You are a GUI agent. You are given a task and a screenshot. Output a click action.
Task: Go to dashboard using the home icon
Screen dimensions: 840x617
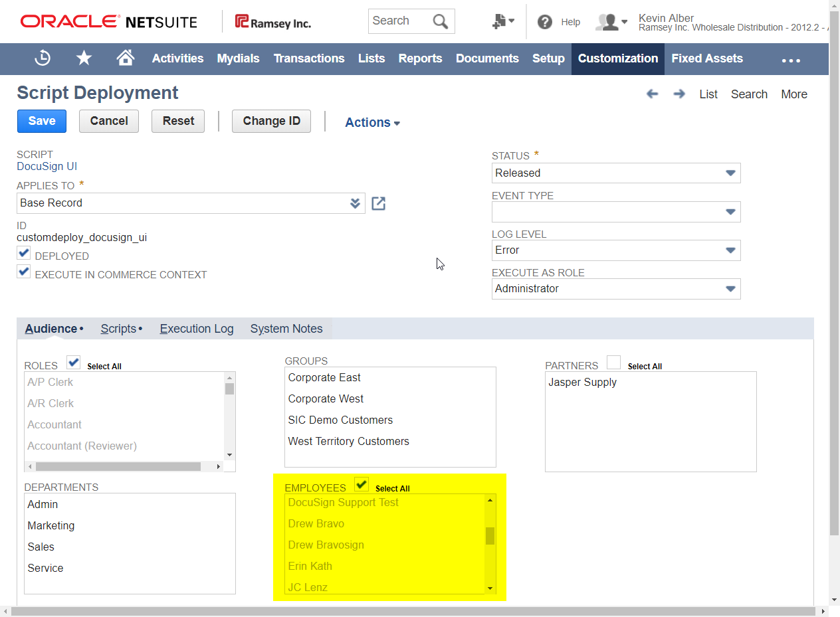[x=125, y=58]
